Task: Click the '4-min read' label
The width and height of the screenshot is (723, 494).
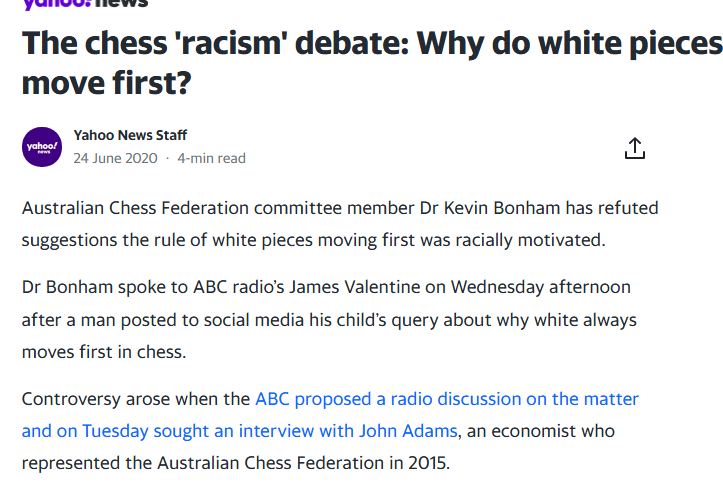Action: click(211, 158)
